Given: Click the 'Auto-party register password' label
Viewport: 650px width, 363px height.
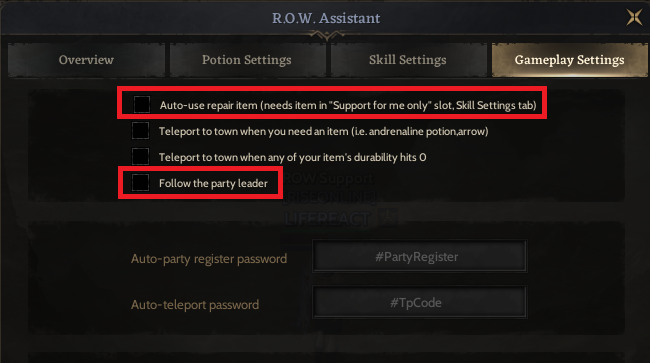Looking at the screenshot, I should coord(209,259).
